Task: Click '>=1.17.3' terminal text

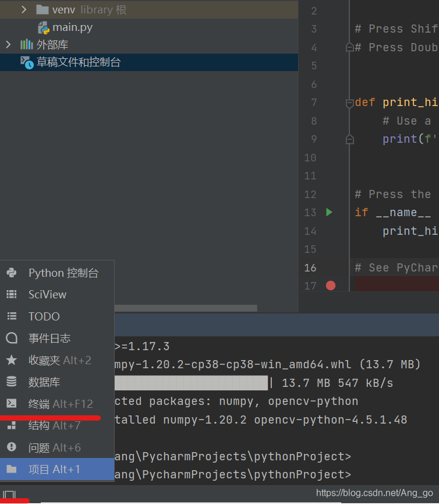Action: pyautogui.click(x=142, y=346)
